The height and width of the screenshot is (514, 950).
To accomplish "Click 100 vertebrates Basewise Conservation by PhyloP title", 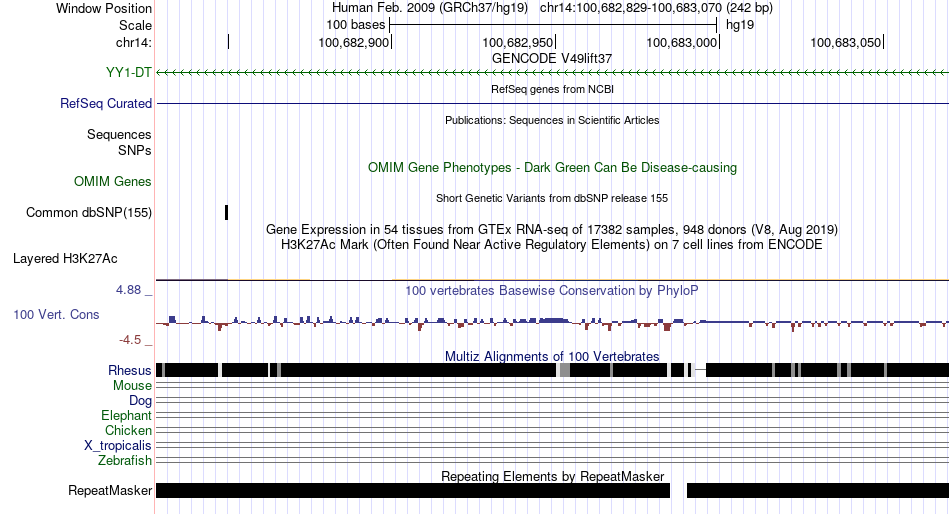I will 552,290.
